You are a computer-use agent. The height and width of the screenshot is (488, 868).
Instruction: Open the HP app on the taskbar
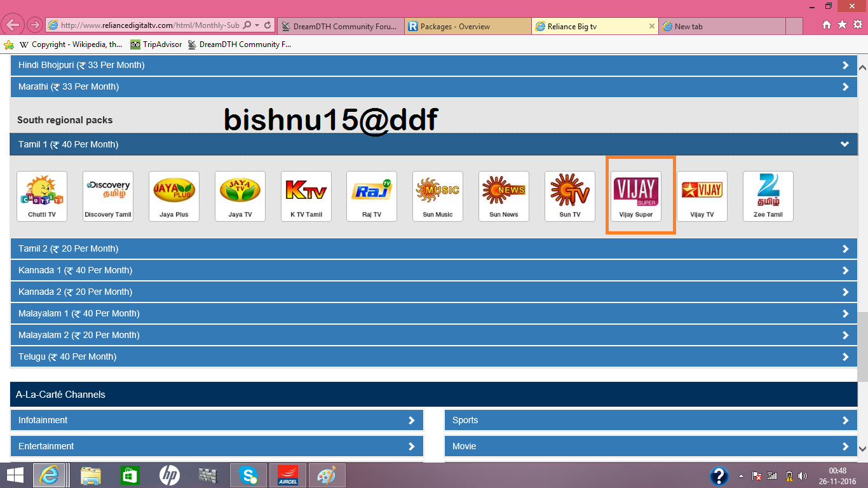169,475
